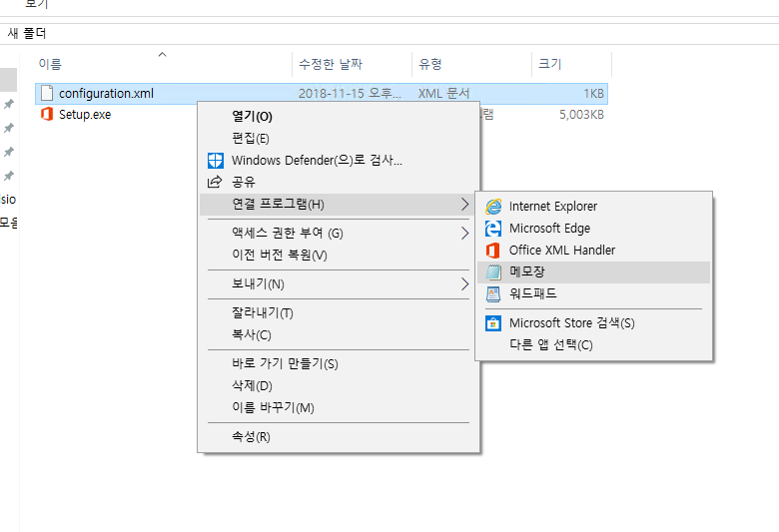
Task: Open with Office XML Handler
Action: (x=593, y=250)
